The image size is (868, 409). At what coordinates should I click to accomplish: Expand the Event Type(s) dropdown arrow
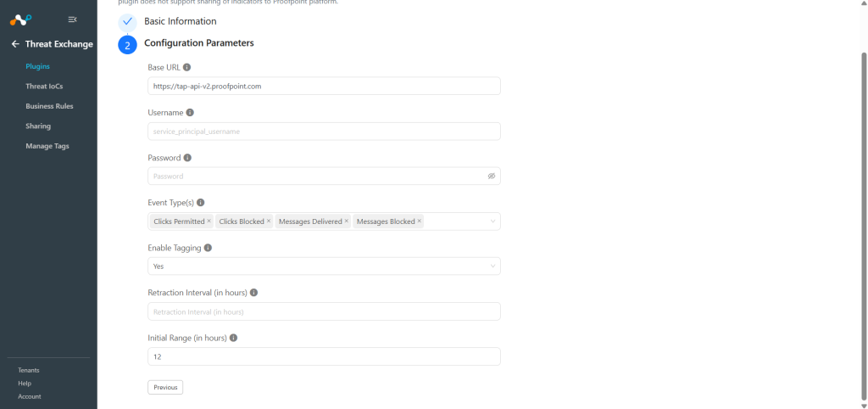pyautogui.click(x=492, y=221)
